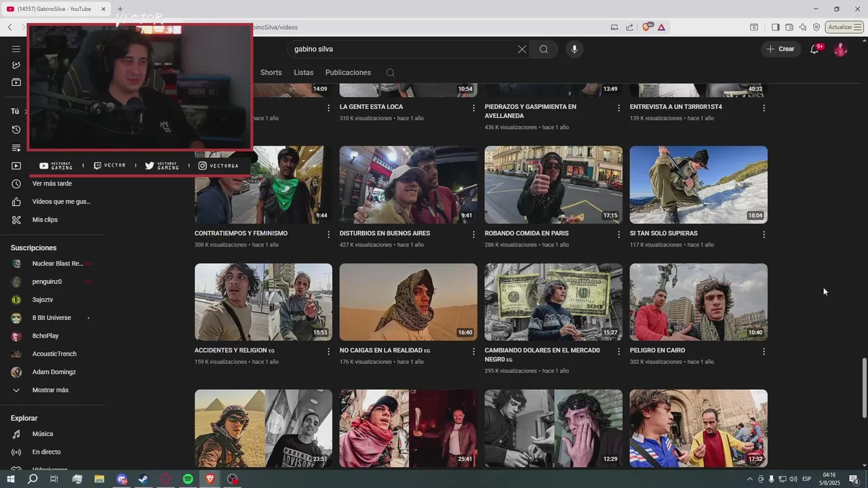Open options menu for CONTRATIEMPOS Y FEMINISMO
868x488 pixels.
pyautogui.click(x=329, y=235)
